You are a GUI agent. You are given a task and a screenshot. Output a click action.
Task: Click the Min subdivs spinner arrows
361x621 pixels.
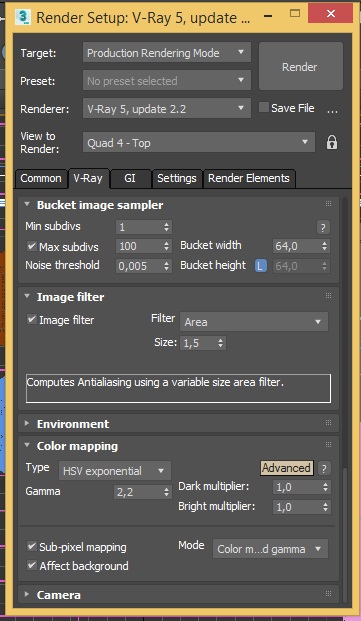pyautogui.click(x=167, y=227)
